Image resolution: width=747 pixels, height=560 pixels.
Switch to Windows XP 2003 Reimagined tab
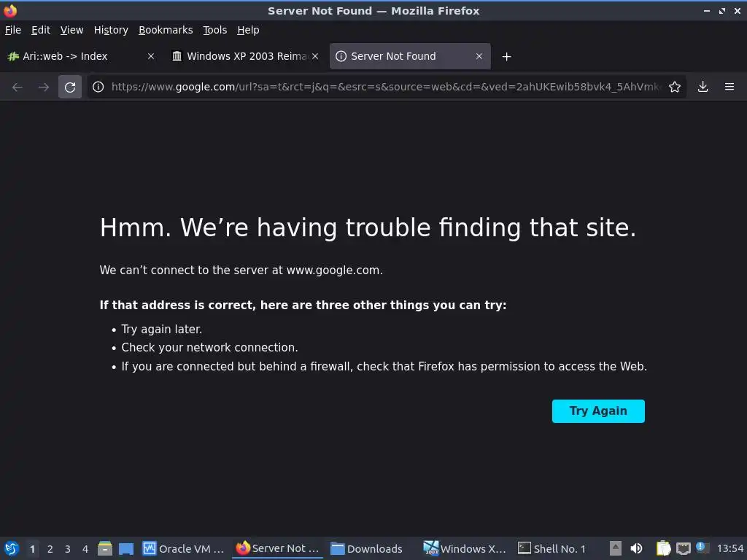(x=245, y=56)
